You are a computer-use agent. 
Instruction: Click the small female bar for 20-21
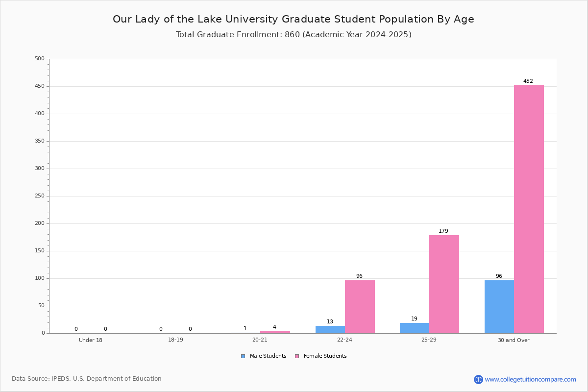pos(275,332)
